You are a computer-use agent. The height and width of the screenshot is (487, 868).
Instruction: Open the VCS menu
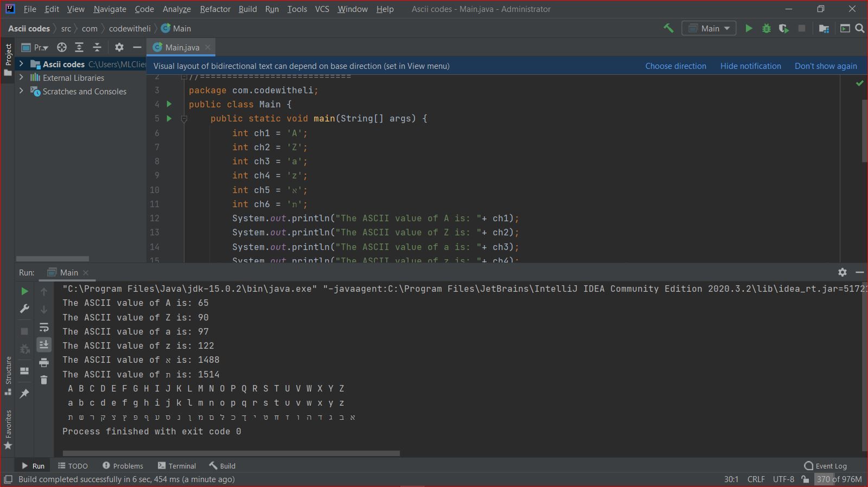[322, 9]
